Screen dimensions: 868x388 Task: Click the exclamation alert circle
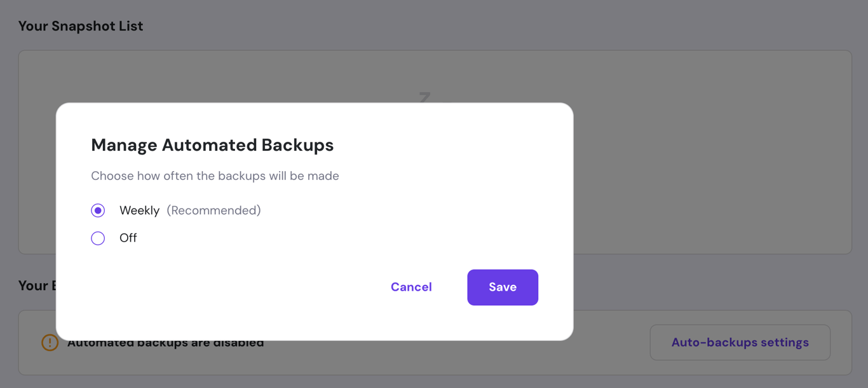coord(50,342)
